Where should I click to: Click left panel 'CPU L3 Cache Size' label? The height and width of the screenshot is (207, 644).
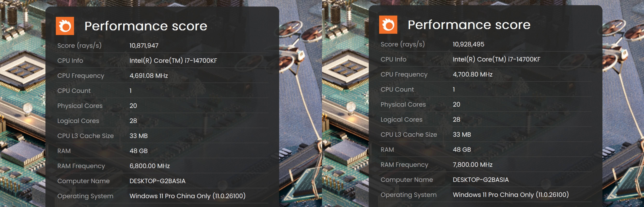click(86, 136)
